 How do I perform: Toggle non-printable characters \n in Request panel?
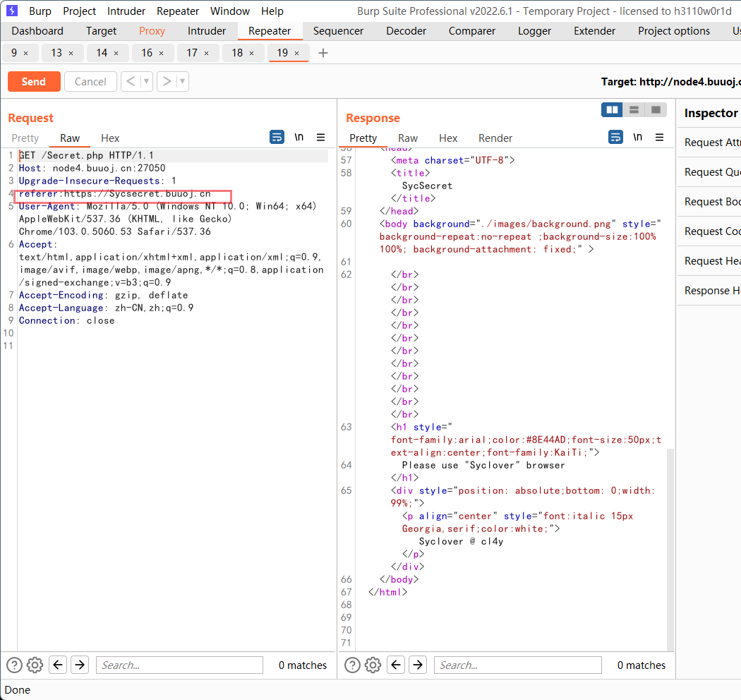click(x=299, y=138)
